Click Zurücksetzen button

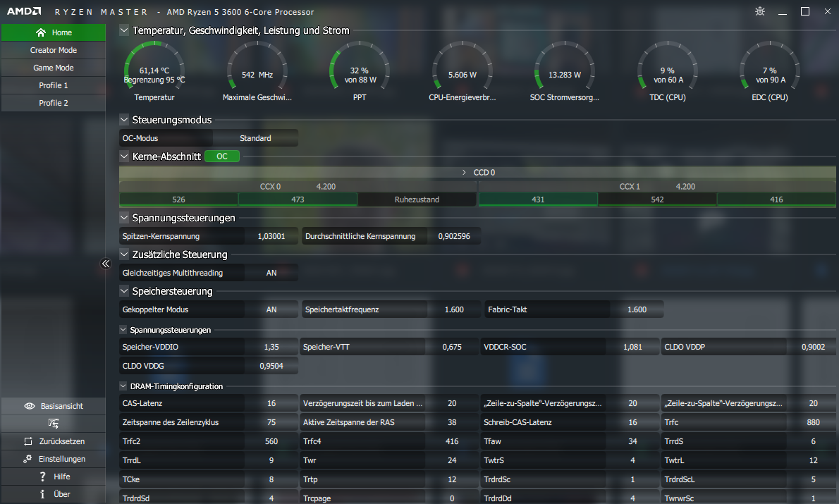(x=54, y=441)
